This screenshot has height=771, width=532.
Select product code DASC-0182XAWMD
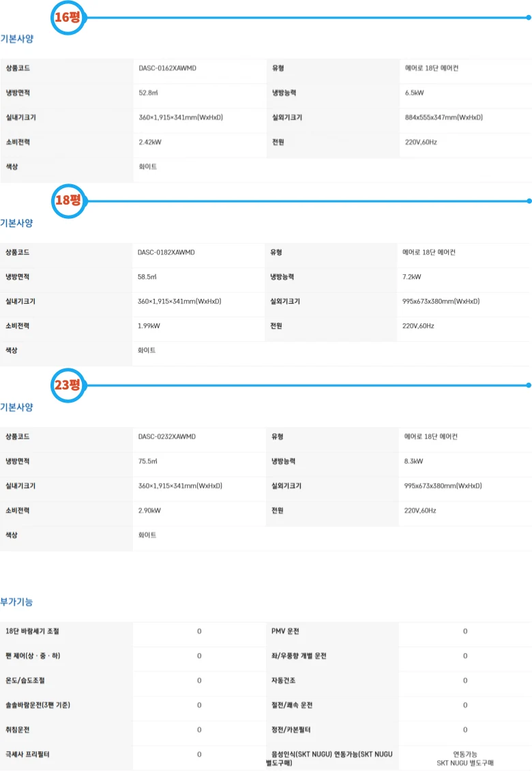coord(166,252)
